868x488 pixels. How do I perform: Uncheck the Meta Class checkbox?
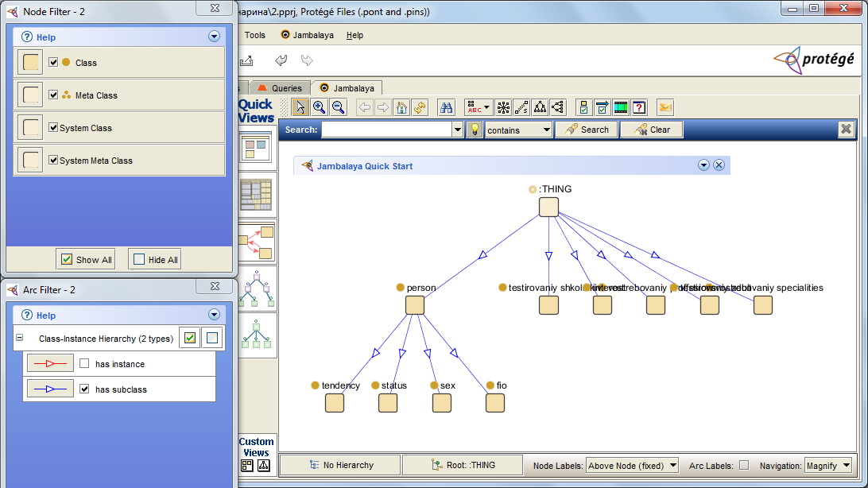pyautogui.click(x=53, y=95)
